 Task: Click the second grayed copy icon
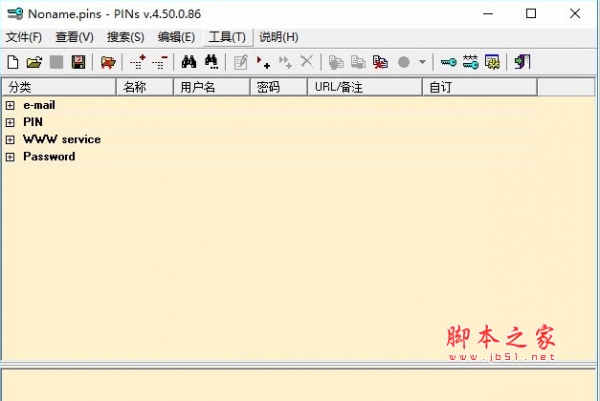click(358, 62)
